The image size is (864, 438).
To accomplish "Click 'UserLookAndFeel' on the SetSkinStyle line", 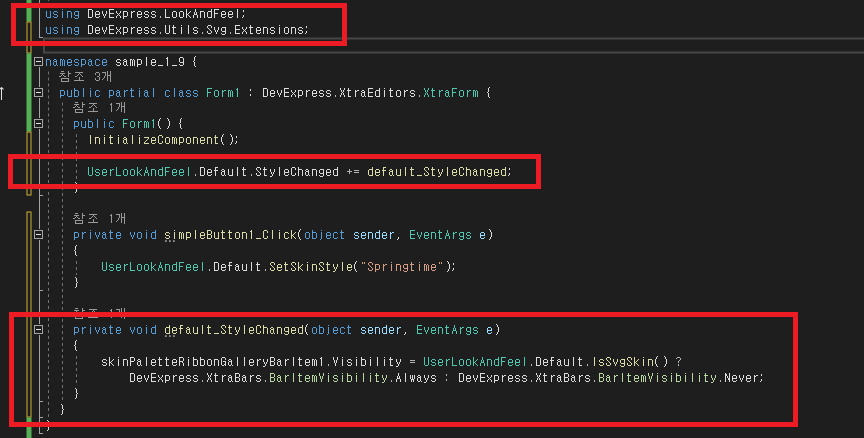I will click(x=153, y=267).
